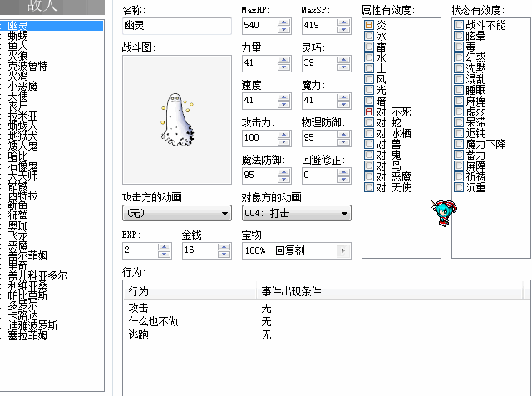Screen dimensions: 532x396
Task: Click the 事件出现条件 column header
Action: coord(390,291)
